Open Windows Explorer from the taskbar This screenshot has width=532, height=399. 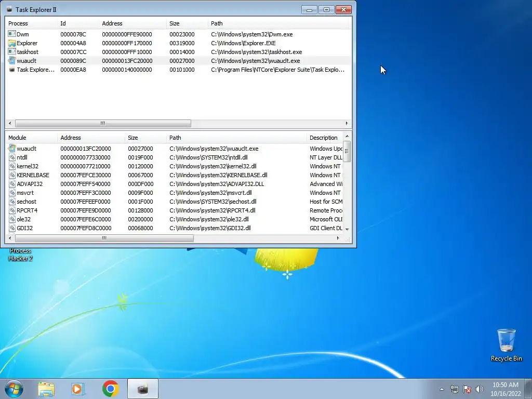(x=46, y=389)
